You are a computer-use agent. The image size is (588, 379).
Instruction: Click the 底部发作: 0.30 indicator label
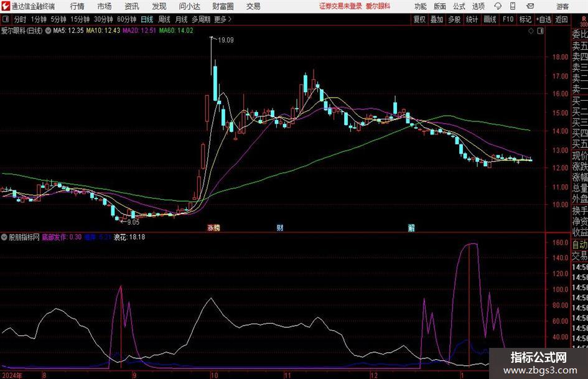[62, 237]
